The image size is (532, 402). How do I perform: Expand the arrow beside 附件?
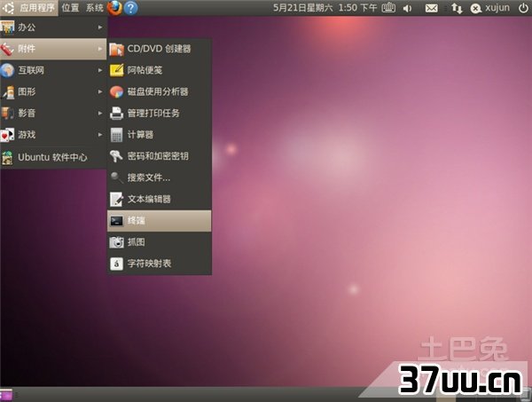click(x=100, y=49)
